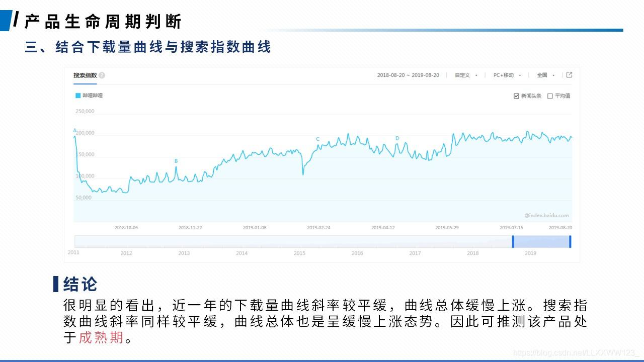
Task: Click the 50,000 y-axis label
Action: click(x=84, y=198)
